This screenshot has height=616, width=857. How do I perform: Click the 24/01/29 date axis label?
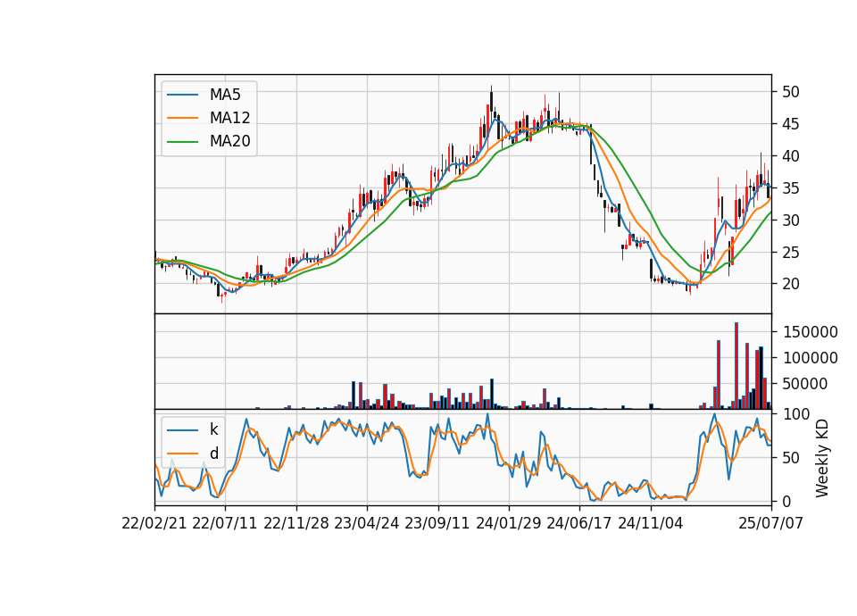tap(509, 523)
